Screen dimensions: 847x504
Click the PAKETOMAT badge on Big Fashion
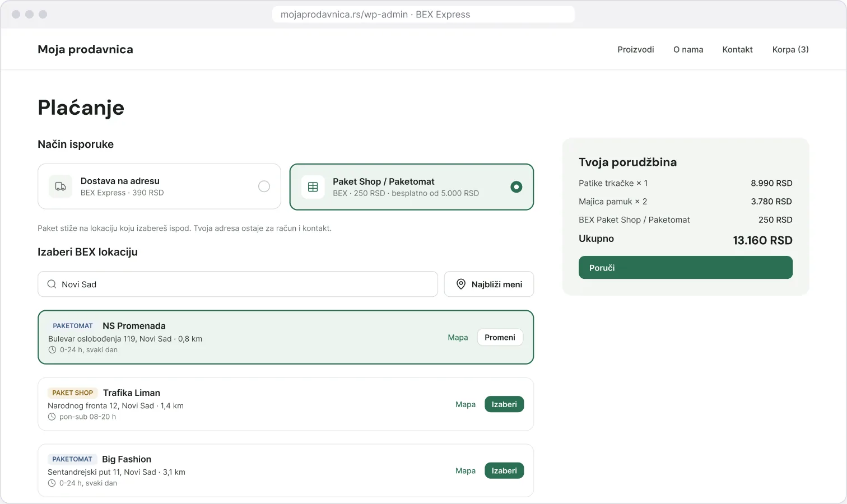pyautogui.click(x=72, y=459)
